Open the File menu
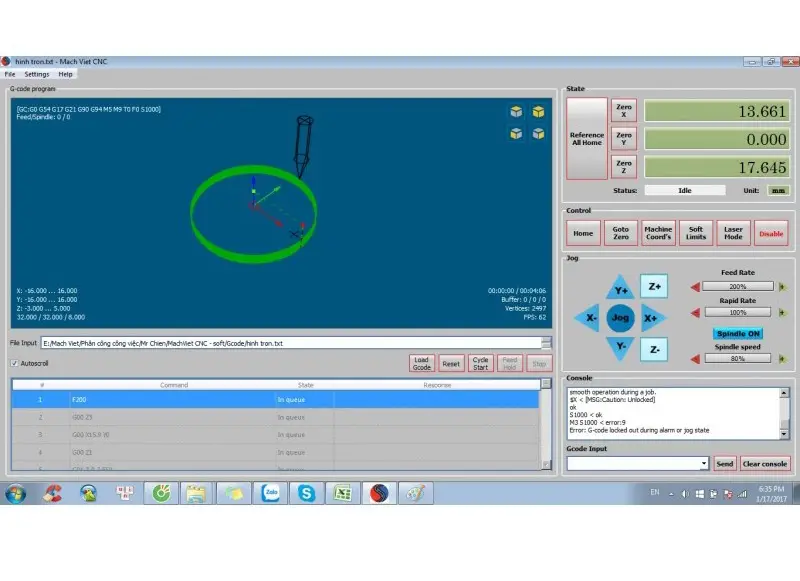The height and width of the screenshot is (581, 800). (10, 74)
